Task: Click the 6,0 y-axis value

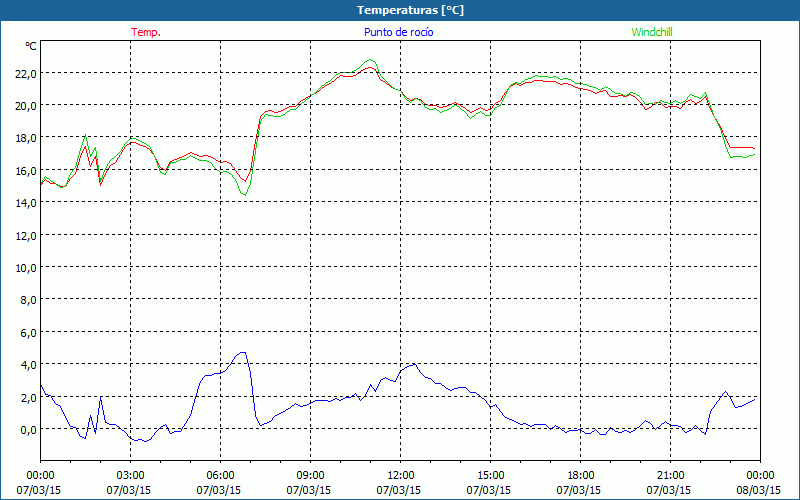Action: [29, 332]
